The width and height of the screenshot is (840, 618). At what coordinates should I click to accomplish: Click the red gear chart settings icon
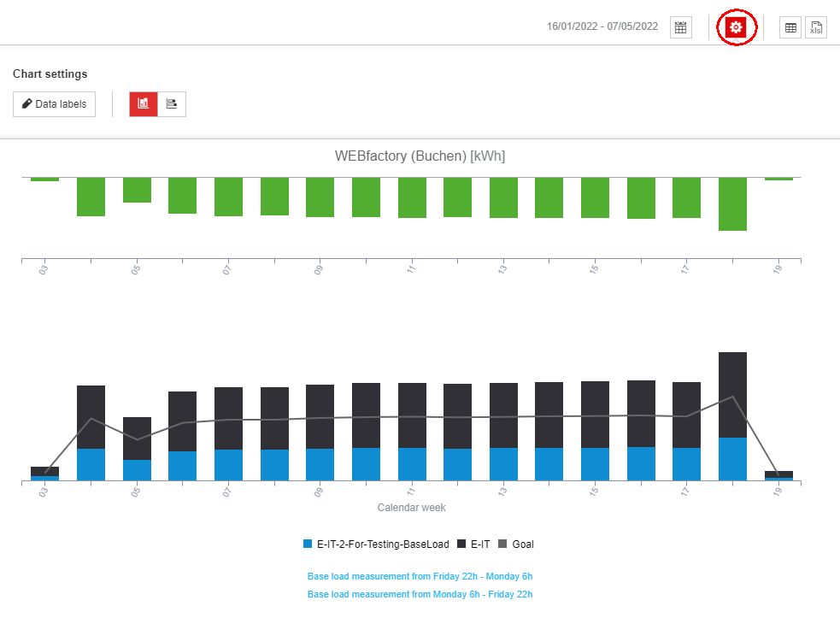[x=736, y=27]
